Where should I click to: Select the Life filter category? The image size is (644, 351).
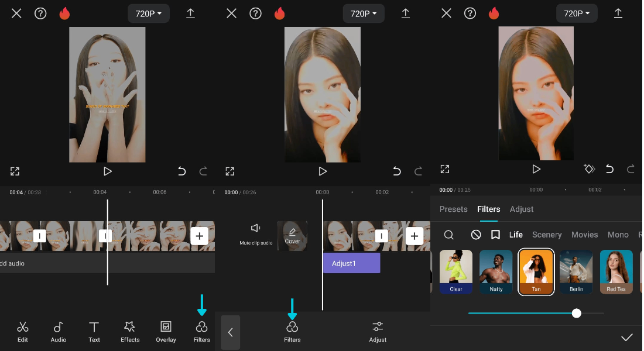pyautogui.click(x=516, y=235)
